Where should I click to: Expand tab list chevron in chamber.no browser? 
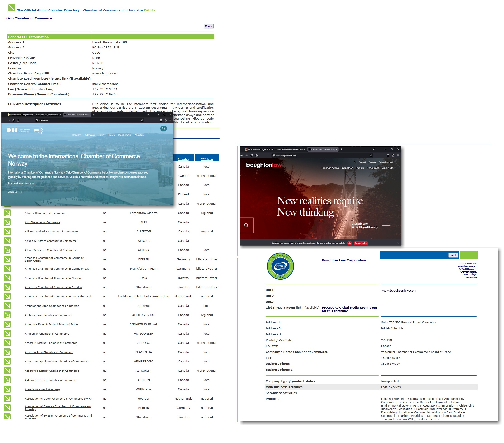coord(148,115)
